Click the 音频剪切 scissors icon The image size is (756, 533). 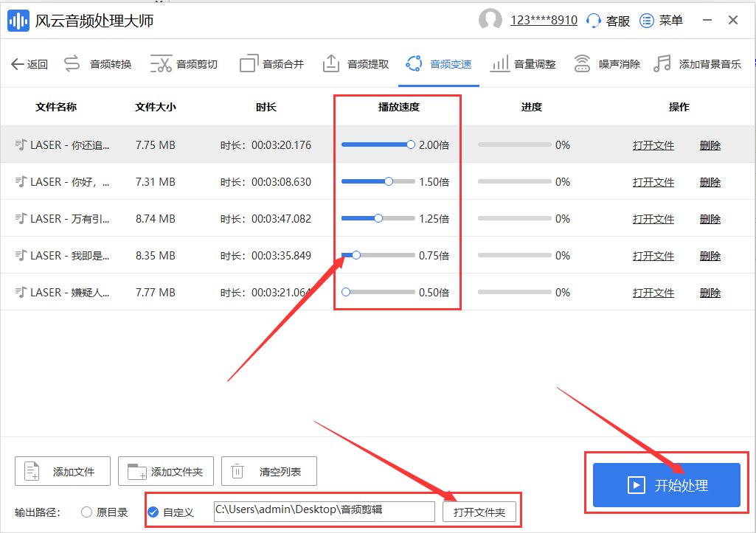(x=161, y=63)
